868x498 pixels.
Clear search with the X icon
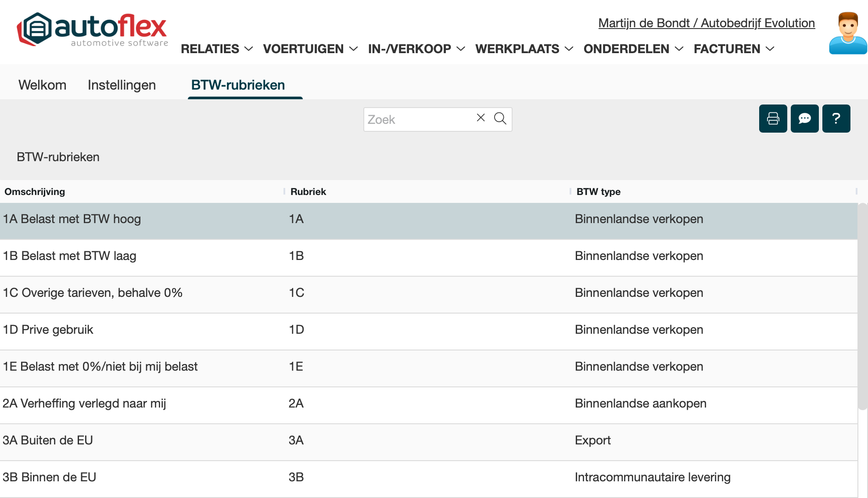click(x=481, y=118)
